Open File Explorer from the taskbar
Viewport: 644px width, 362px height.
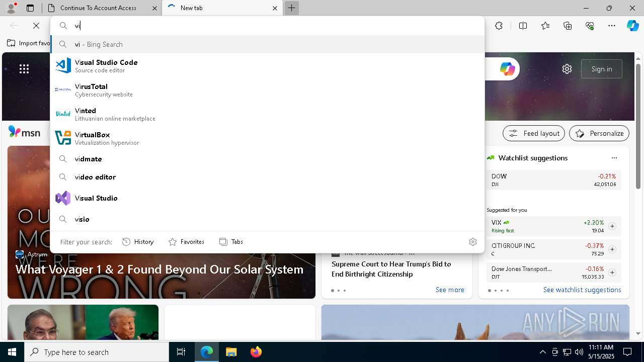pos(231,352)
